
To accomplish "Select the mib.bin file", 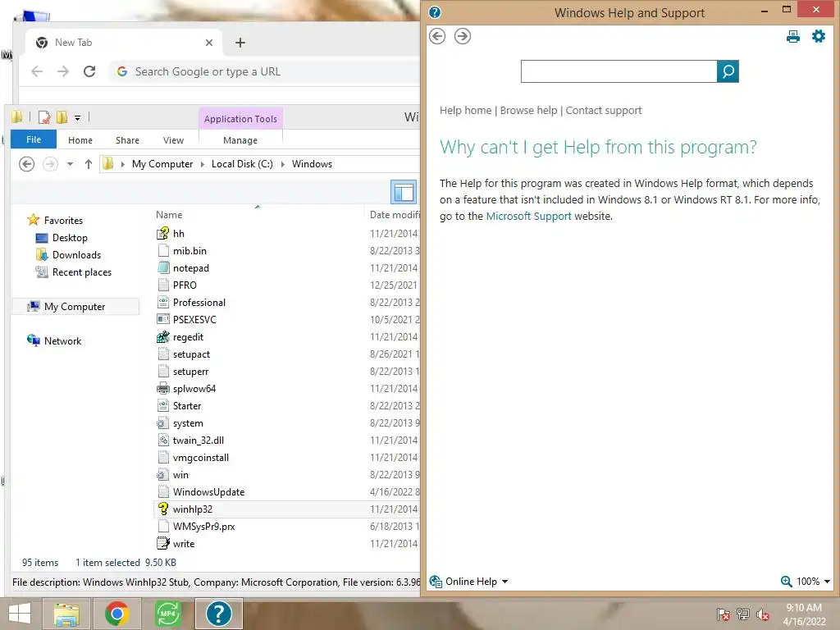I will [189, 251].
